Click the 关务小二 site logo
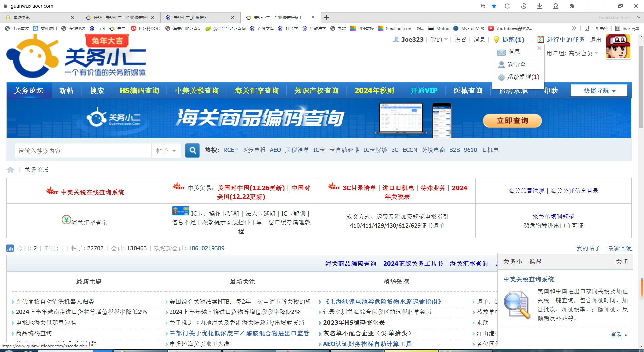644x352 pixels. [76, 56]
